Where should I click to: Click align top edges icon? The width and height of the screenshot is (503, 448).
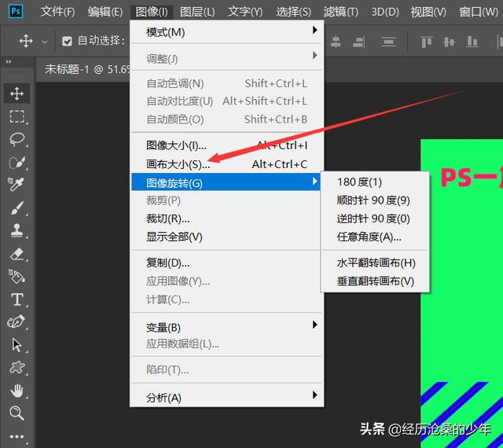pos(426,42)
